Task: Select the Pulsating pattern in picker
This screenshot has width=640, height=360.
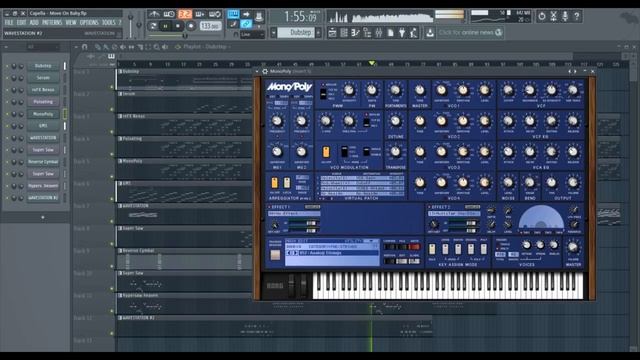Action: [43, 102]
